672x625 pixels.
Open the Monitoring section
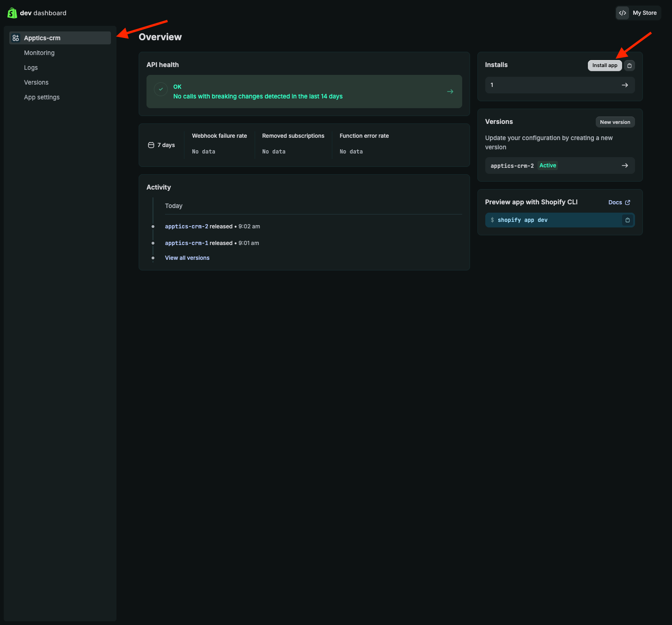(39, 53)
